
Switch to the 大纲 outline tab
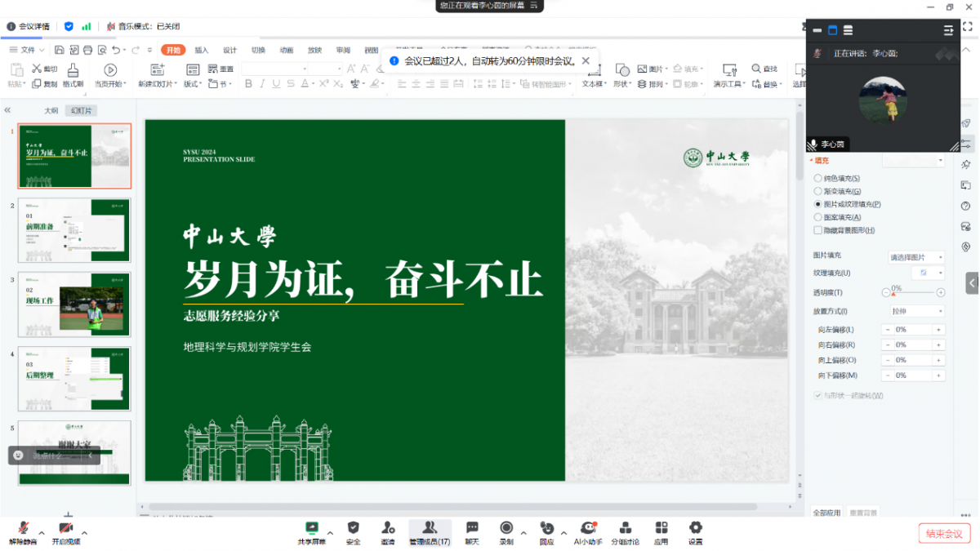click(51, 110)
